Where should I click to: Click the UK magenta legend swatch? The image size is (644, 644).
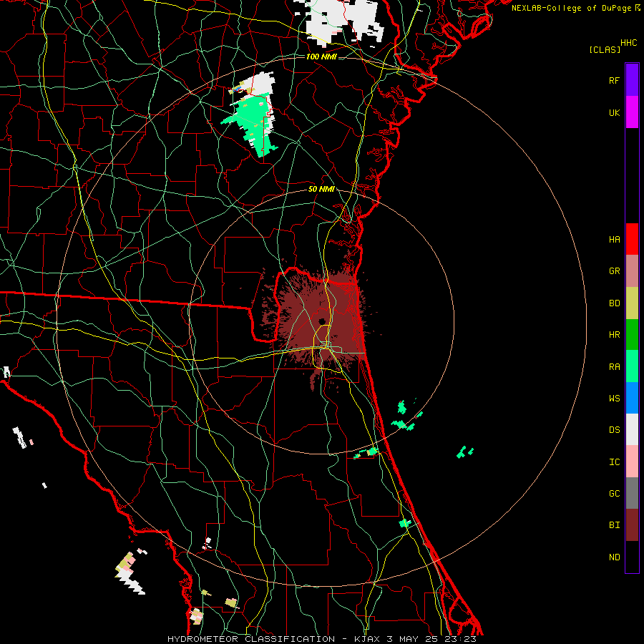click(632, 112)
